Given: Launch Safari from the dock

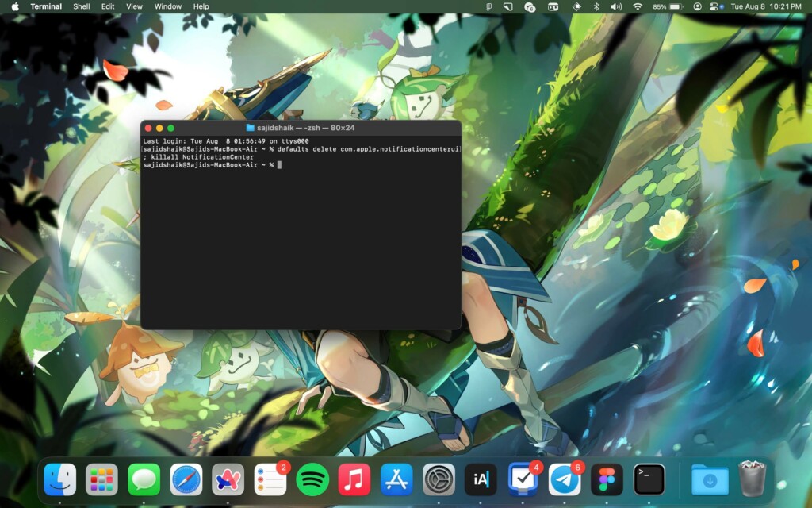Looking at the screenshot, I should pyautogui.click(x=186, y=479).
